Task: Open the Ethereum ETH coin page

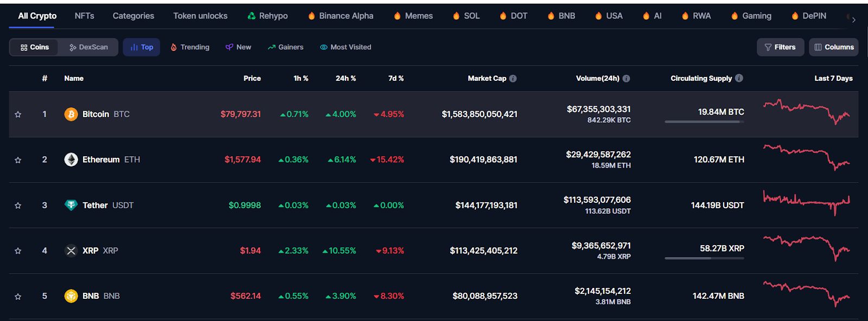Action: point(111,160)
